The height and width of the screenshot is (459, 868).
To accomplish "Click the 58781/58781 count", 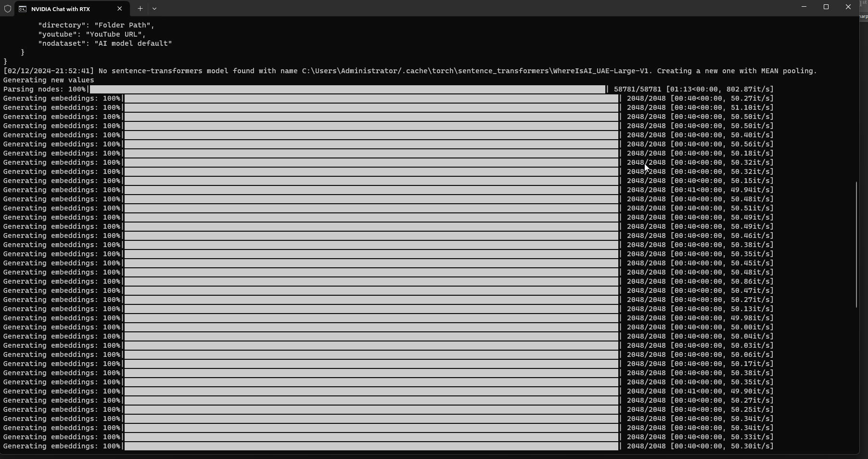I will coord(638,89).
